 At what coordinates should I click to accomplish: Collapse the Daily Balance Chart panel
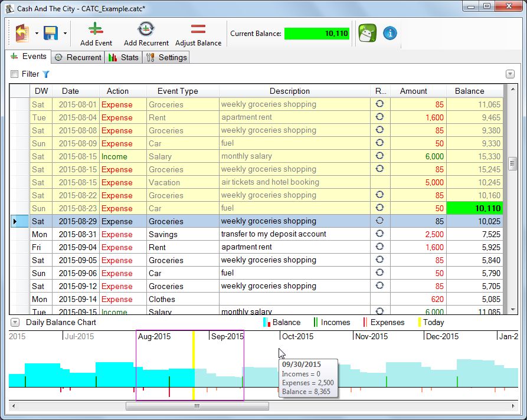[x=15, y=323]
